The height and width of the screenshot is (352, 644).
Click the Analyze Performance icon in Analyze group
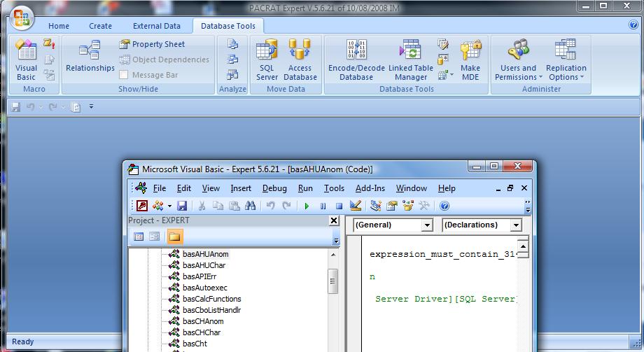(232, 59)
